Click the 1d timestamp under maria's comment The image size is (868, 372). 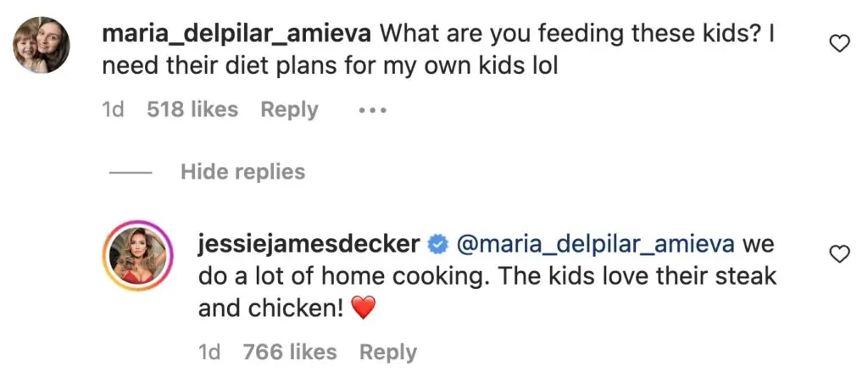pyautogui.click(x=113, y=110)
